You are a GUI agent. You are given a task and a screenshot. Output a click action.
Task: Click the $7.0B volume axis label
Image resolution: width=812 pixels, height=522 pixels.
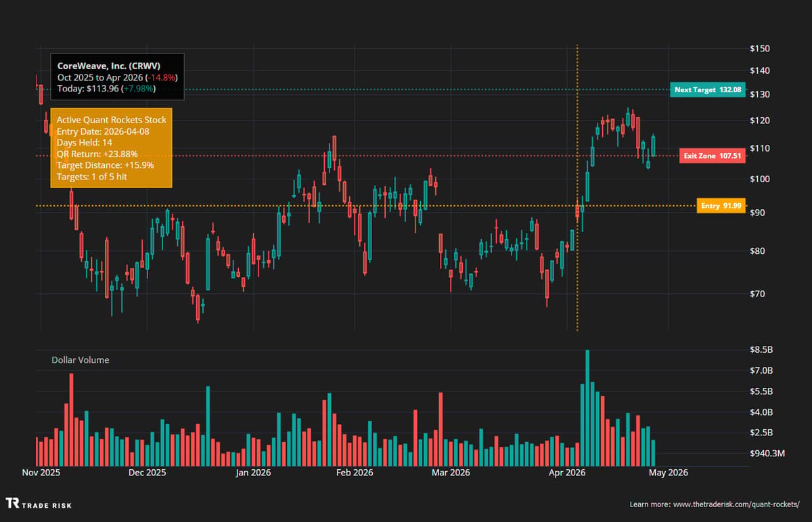click(x=761, y=370)
